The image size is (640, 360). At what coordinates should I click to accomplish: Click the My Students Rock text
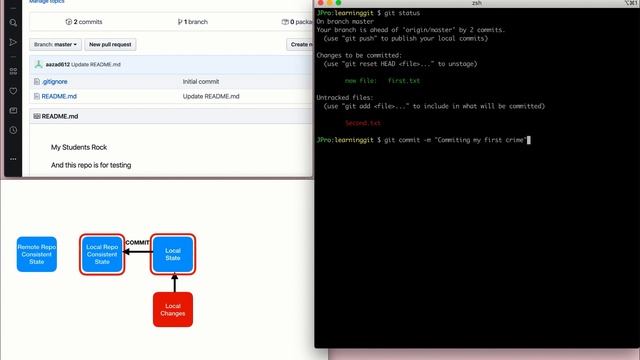[x=79, y=147]
